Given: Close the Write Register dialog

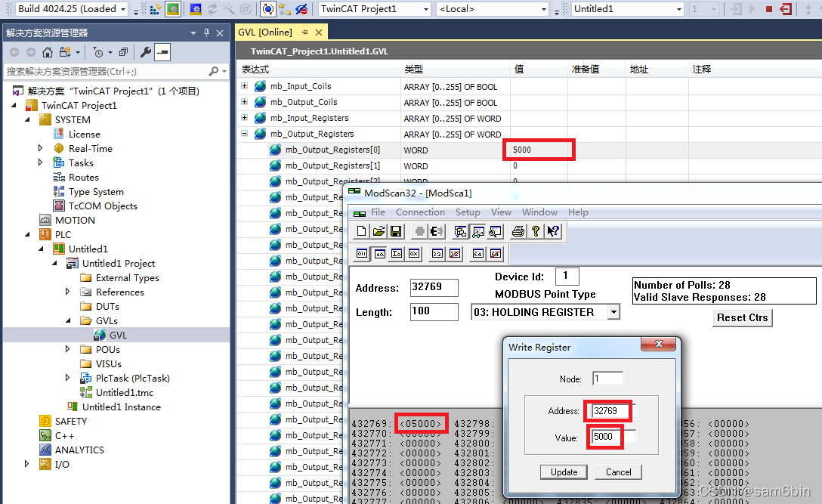Looking at the screenshot, I should point(659,344).
